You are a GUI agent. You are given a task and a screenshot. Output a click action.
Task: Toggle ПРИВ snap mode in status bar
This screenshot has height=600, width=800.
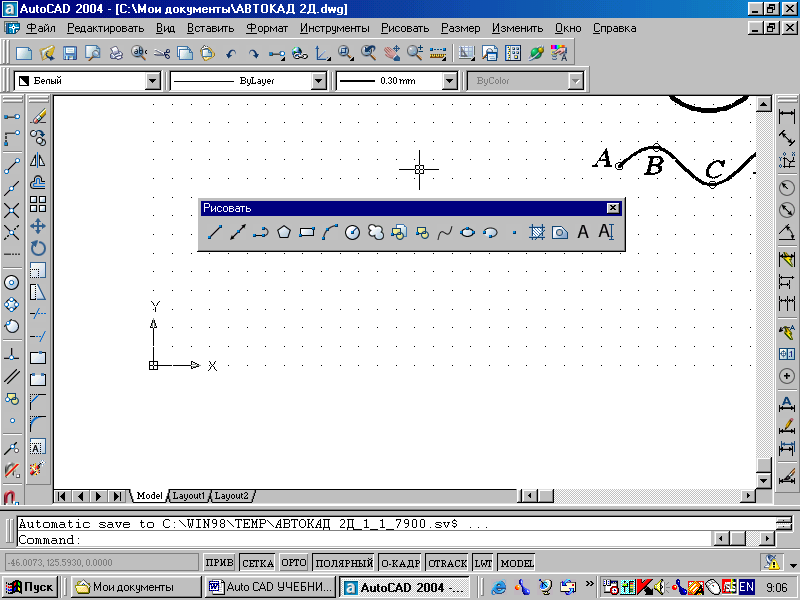[219, 563]
